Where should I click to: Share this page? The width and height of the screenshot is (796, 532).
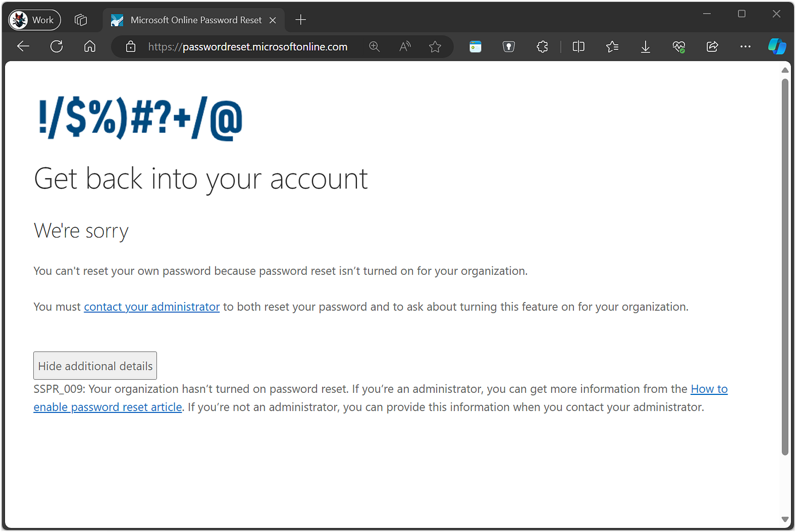712,46
